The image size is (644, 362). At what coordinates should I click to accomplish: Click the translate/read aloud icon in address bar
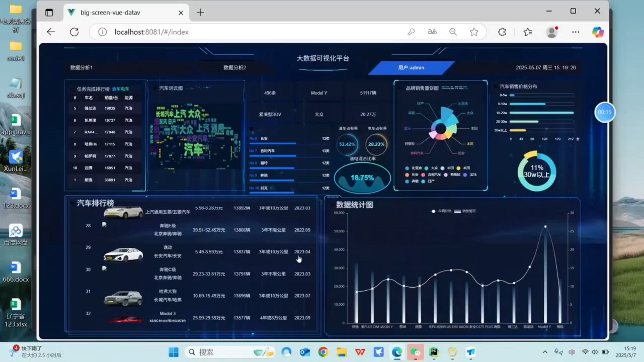[432, 32]
